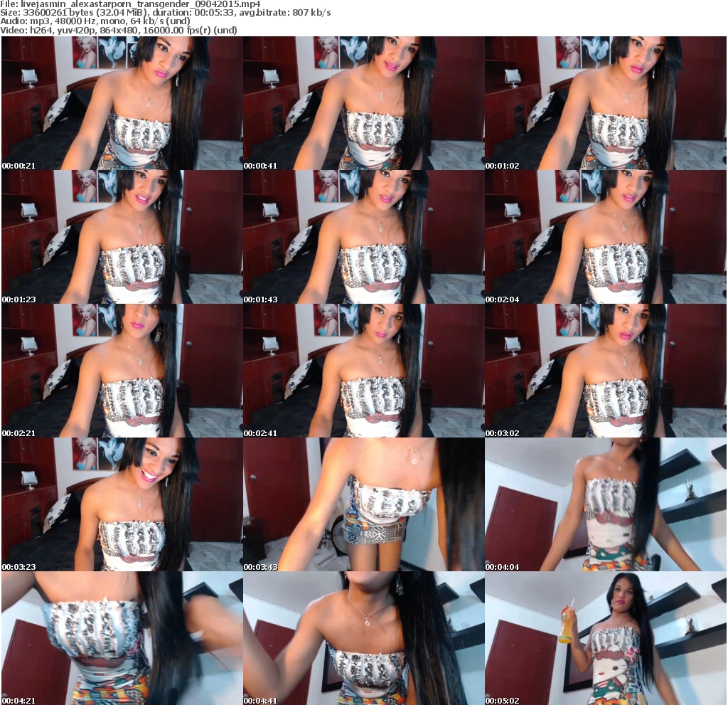Open the frame stamped 00:04:04
The width and height of the screenshot is (728, 705).
(x=606, y=504)
